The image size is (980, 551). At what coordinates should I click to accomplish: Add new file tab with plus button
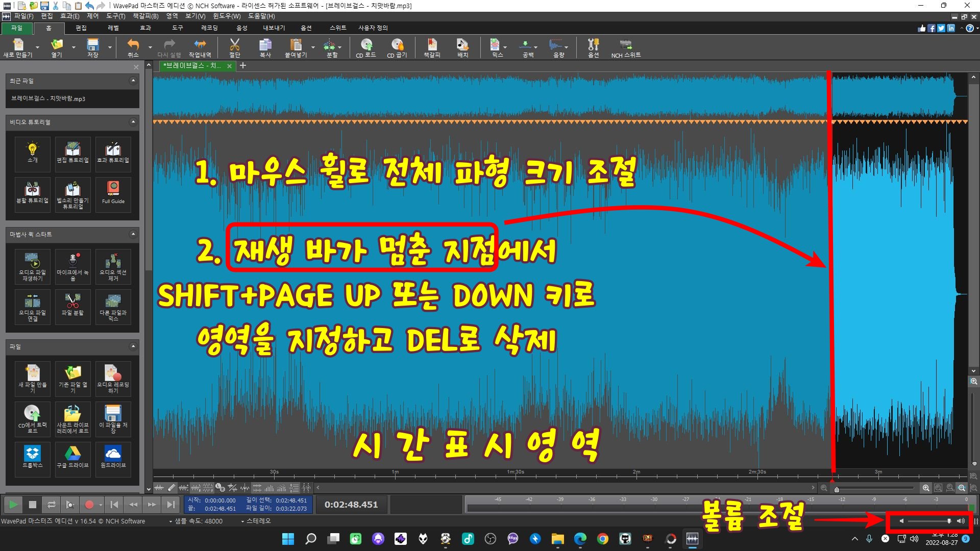pyautogui.click(x=243, y=65)
